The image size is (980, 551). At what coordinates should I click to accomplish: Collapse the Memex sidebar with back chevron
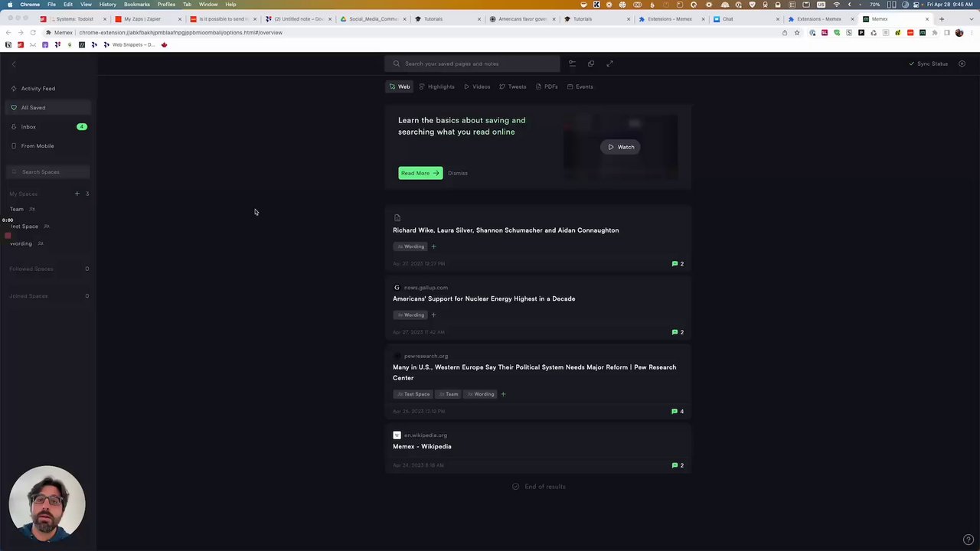[14, 64]
